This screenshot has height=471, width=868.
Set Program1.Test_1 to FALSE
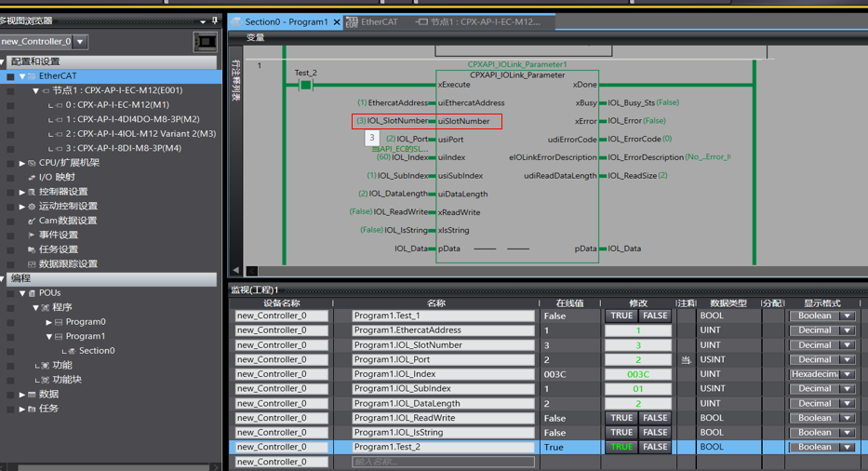pos(655,316)
